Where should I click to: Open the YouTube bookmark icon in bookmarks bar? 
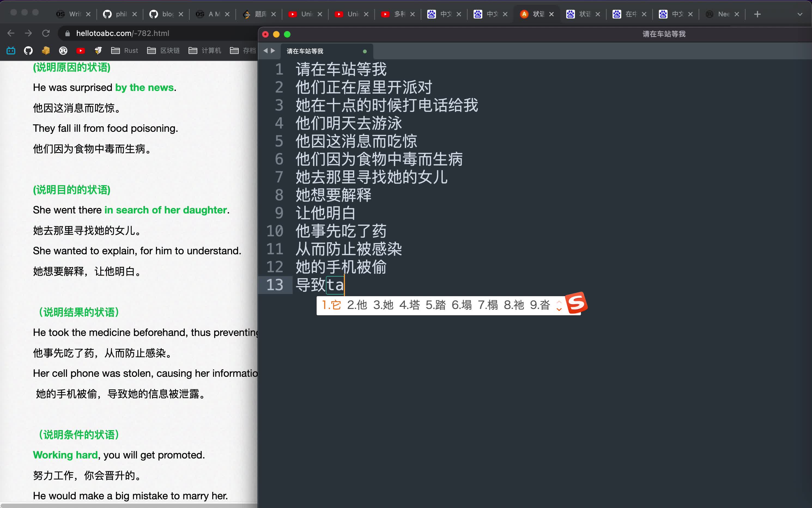[80, 50]
